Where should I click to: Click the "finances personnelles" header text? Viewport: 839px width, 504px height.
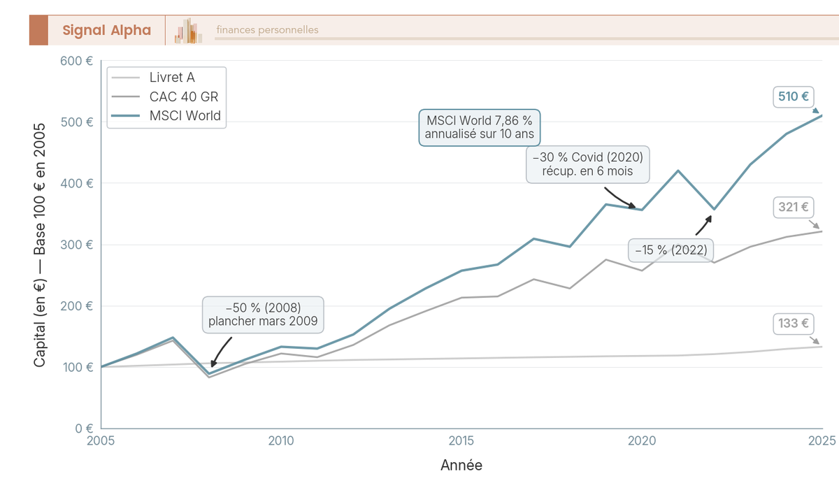pos(267,30)
